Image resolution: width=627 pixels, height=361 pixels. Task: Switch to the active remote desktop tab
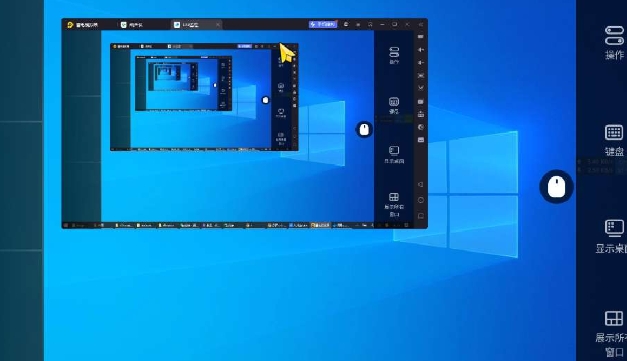point(191,25)
